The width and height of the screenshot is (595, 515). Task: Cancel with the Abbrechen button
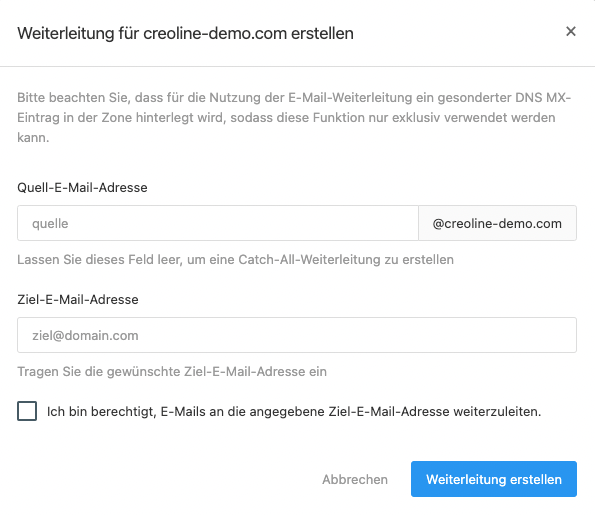coord(355,479)
